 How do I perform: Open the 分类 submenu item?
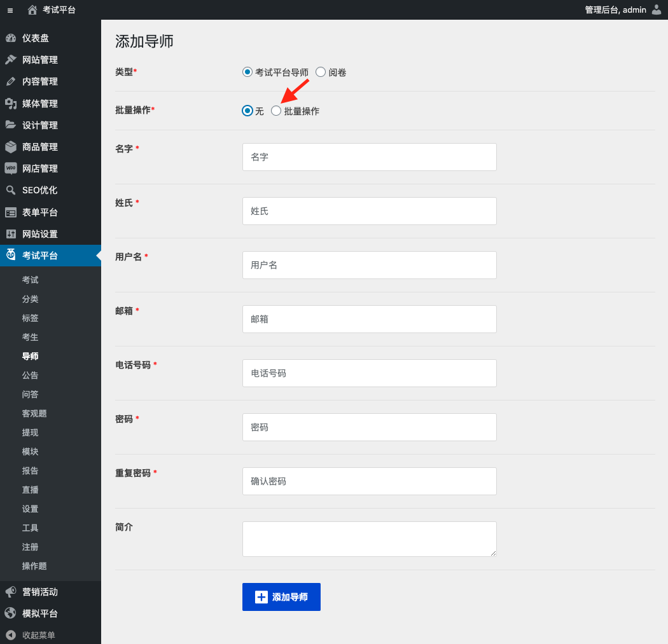pyautogui.click(x=31, y=299)
